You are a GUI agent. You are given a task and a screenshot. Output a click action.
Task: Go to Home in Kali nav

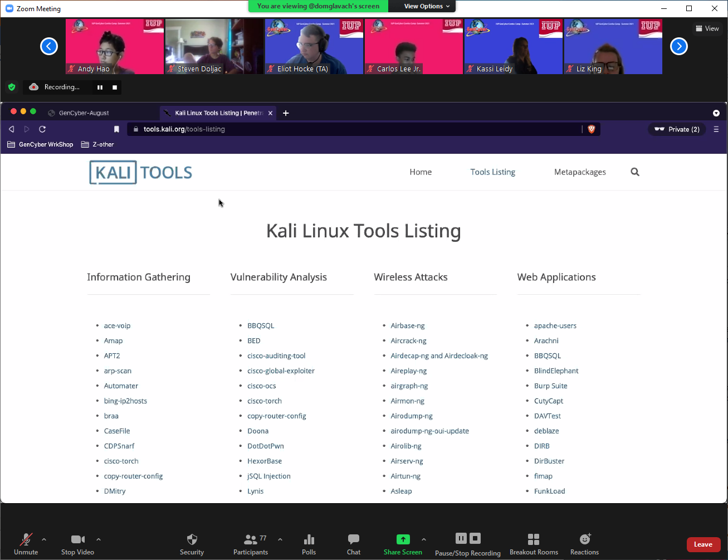pos(421,172)
